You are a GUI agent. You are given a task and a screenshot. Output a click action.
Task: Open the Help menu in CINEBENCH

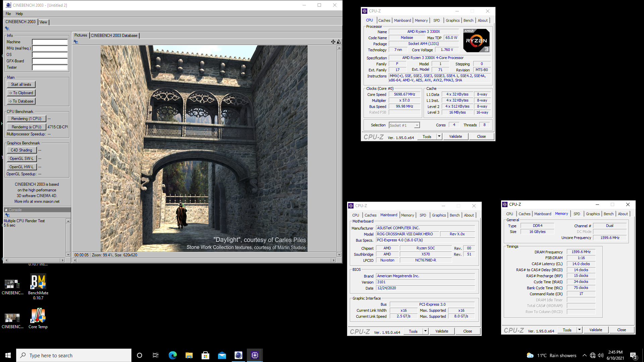pyautogui.click(x=19, y=14)
